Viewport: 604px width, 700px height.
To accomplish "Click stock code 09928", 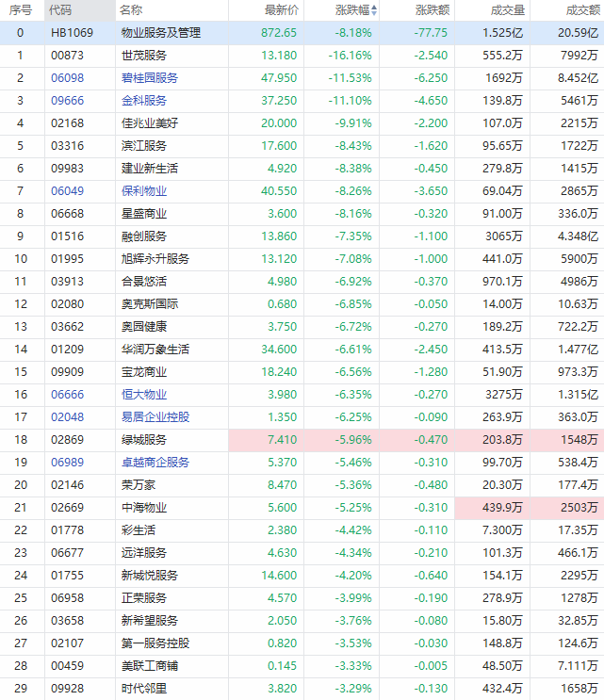I will 68,689.
